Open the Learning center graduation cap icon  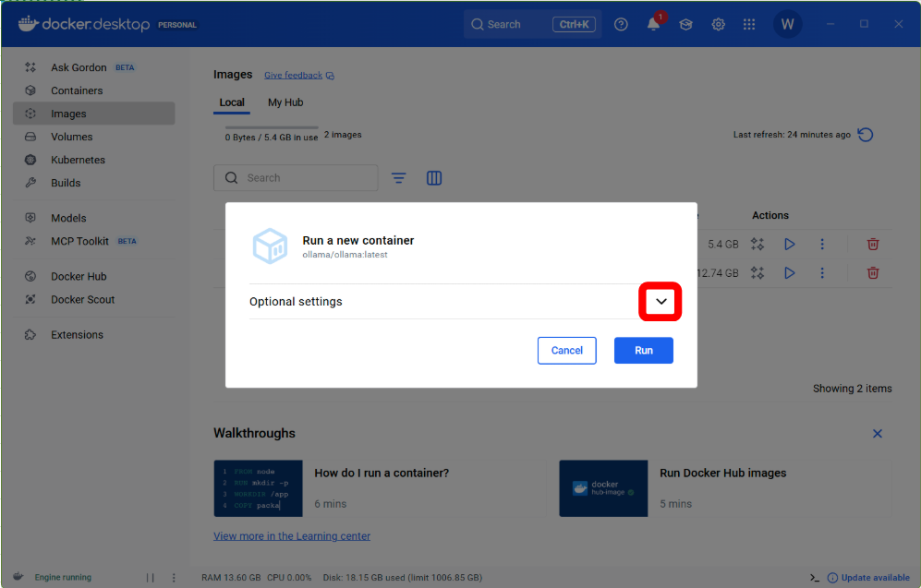[x=685, y=25]
